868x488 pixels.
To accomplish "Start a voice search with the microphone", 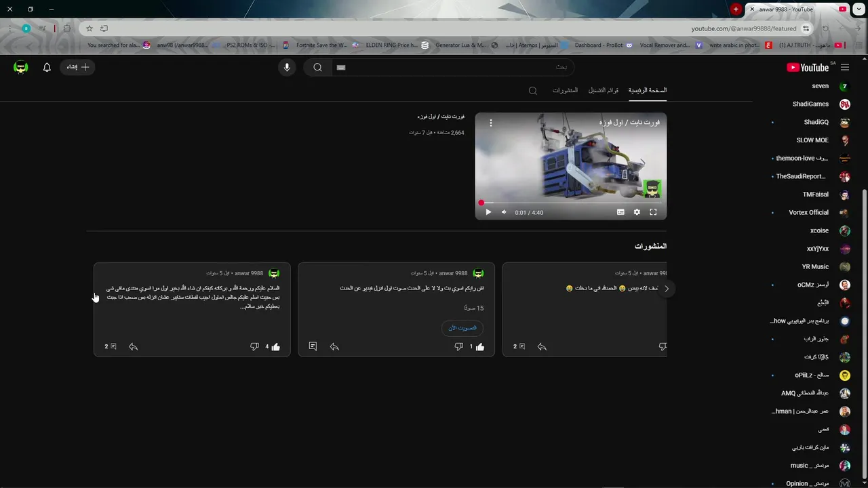I will coord(287,67).
